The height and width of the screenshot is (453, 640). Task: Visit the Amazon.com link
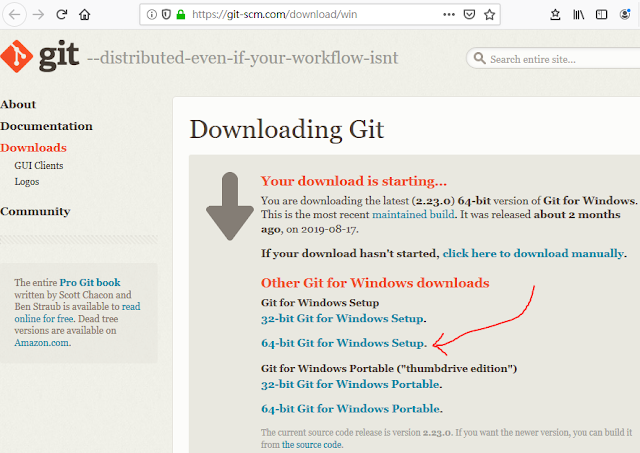tap(42, 343)
